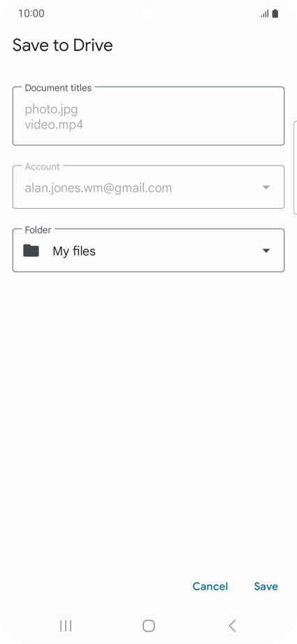Select the My files folder label

tap(74, 251)
